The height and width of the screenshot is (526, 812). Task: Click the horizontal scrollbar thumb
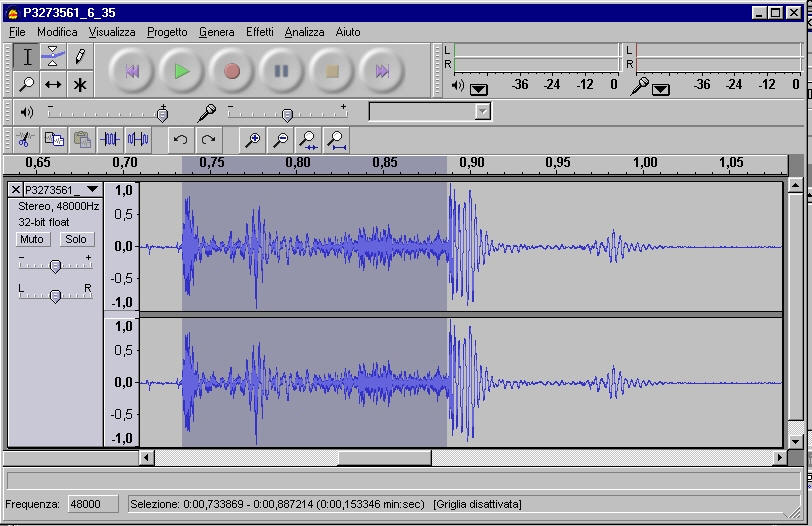384,458
